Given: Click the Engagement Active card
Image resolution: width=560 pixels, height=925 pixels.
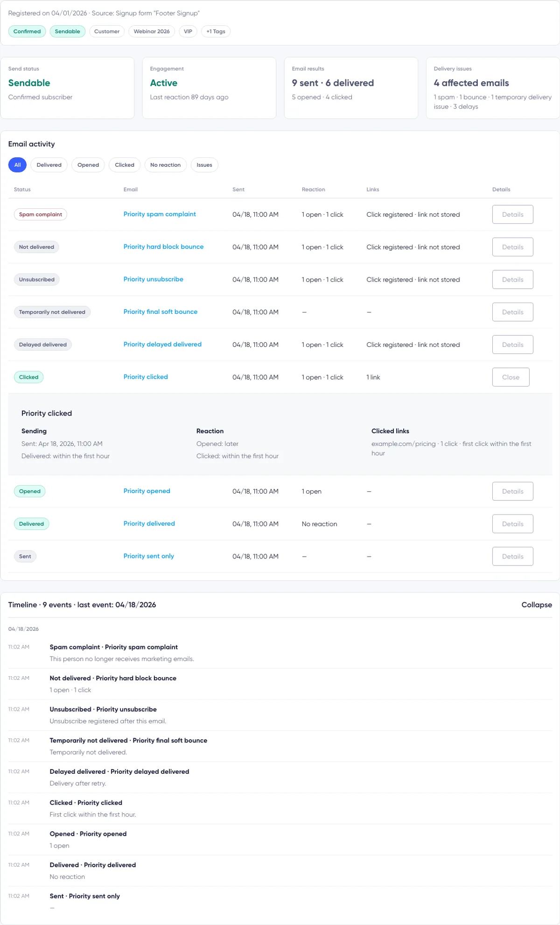Looking at the screenshot, I should coord(209,88).
